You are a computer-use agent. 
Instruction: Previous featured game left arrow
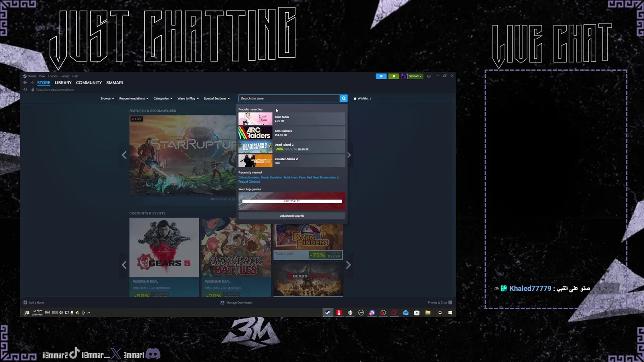point(124,155)
